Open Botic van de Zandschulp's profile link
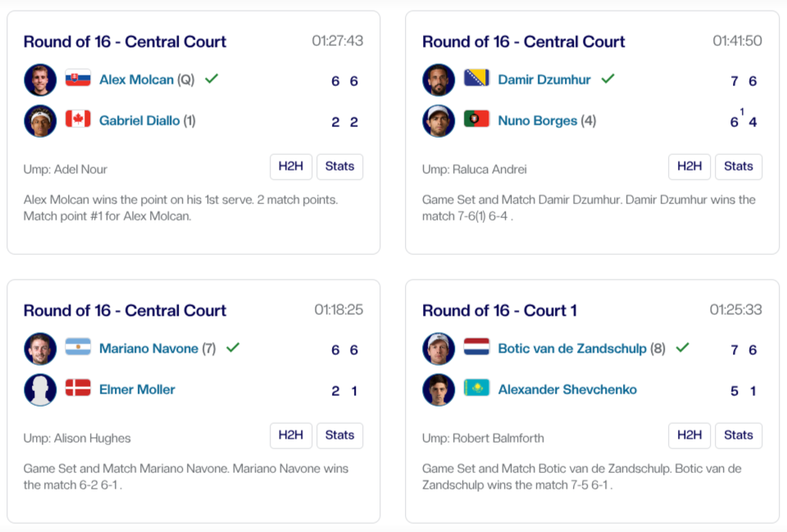The height and width of the screenshot is (532, 787). coord(572,348)
